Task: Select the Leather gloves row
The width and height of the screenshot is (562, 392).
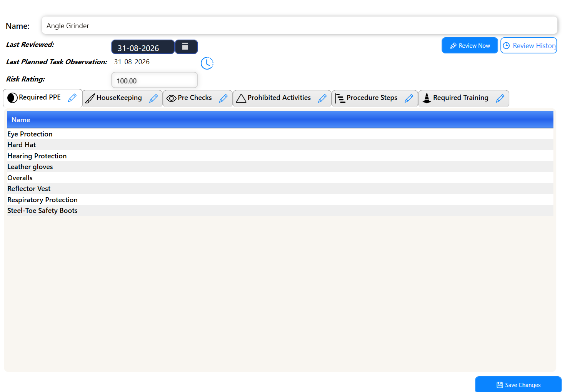Action: click(x=280, y=167)
